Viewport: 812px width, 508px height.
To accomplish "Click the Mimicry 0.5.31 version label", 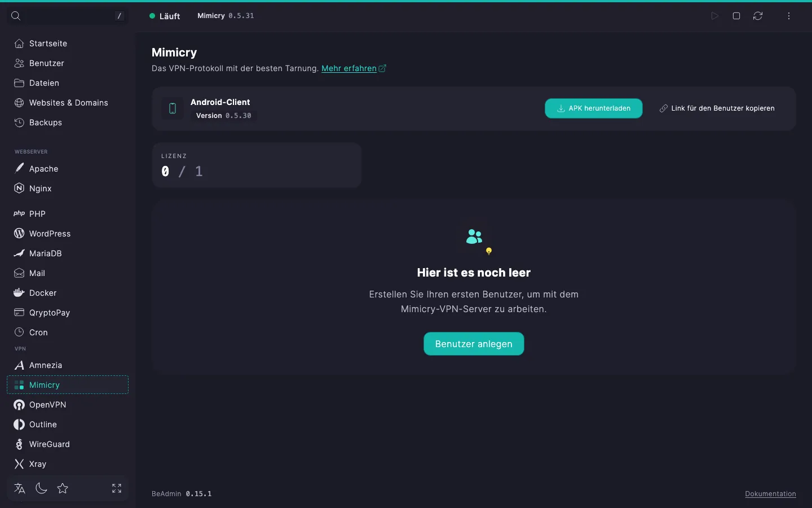I will click(226, 16).
